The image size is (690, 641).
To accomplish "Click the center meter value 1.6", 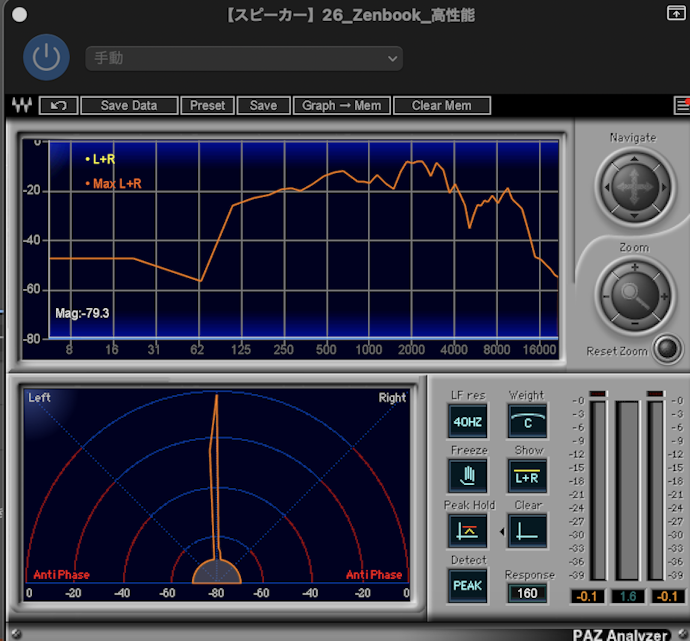I will point(628,597).
